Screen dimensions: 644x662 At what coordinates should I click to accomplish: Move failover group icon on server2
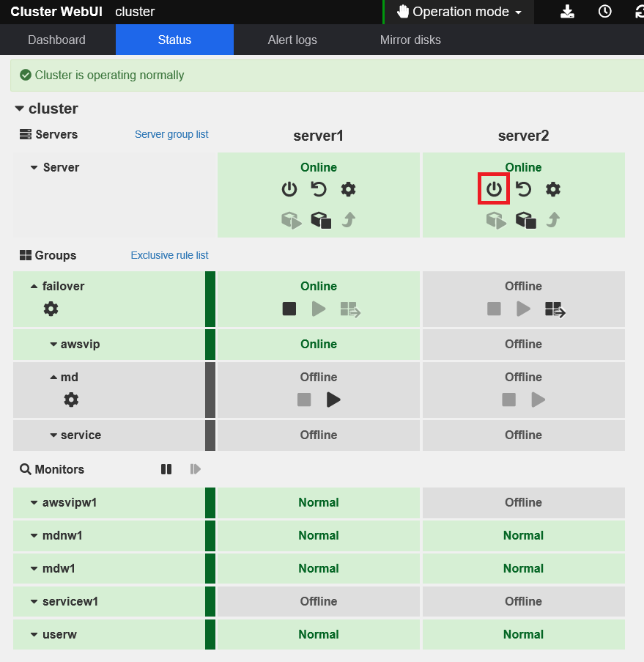pyautogui.click(x=555, y=309)
